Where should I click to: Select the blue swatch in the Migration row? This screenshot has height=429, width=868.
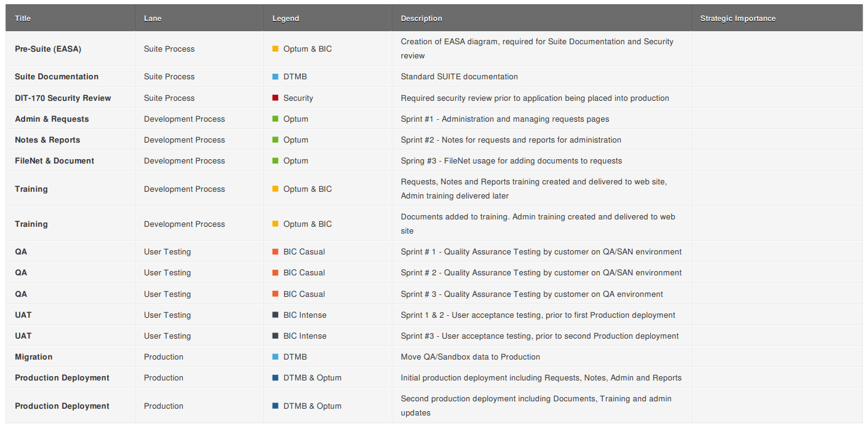276,356
